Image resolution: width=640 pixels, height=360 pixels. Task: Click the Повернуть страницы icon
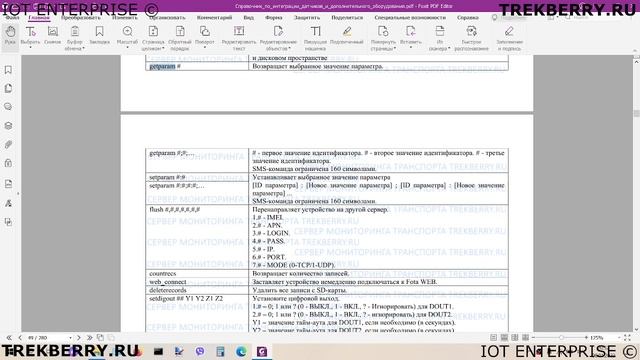(x=383, y=32)
